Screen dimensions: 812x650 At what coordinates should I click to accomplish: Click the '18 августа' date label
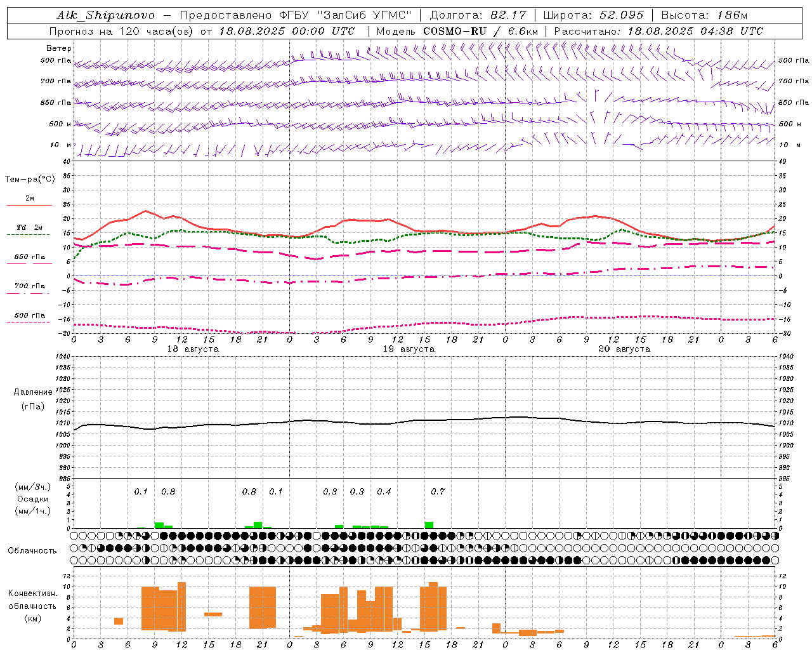pos(193,349)
